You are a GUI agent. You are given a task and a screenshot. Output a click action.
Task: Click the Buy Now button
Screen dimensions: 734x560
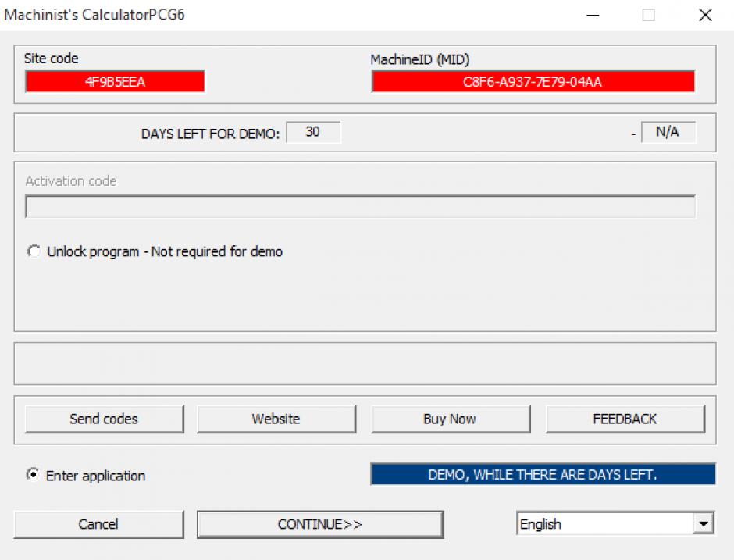coord(451,419)
